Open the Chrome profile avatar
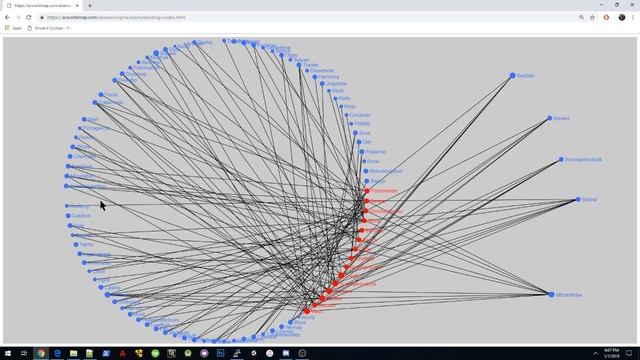Viewport: 640px width, 360px height. (622, 18)
